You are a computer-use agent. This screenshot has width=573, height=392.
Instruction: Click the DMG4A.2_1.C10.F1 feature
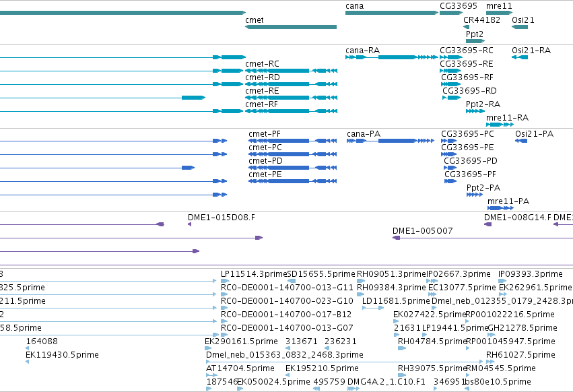coord(353,389)
